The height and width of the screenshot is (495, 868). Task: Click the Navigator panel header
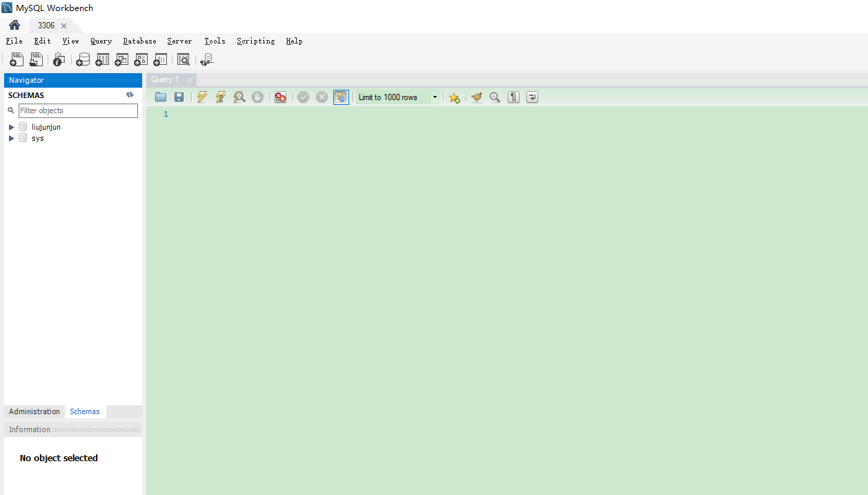(73, 80)
